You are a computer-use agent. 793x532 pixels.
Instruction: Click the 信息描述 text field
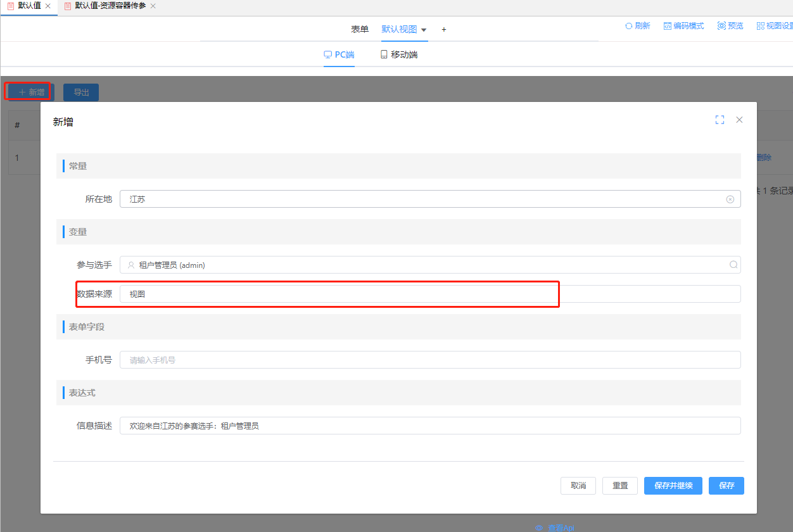click(429, 426)
